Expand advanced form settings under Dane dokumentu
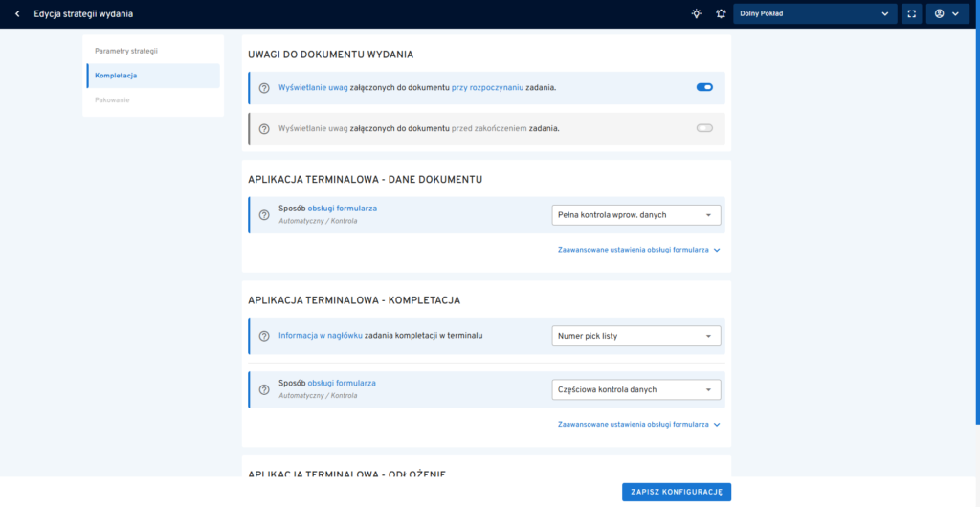Image resolution: width=980 pixels, height=507 pixels. (638, 250)
